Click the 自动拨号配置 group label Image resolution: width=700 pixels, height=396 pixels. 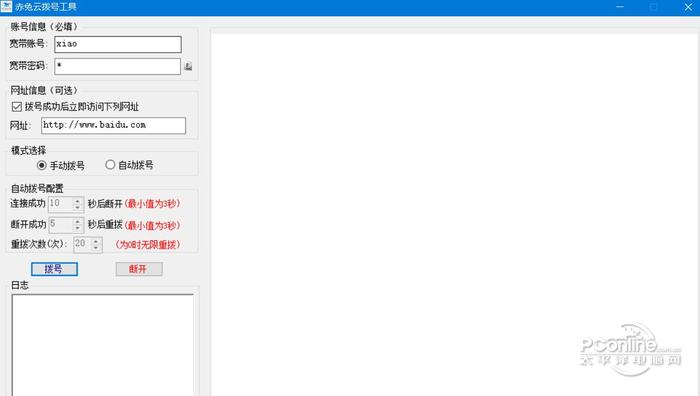(x=37, y=188)
